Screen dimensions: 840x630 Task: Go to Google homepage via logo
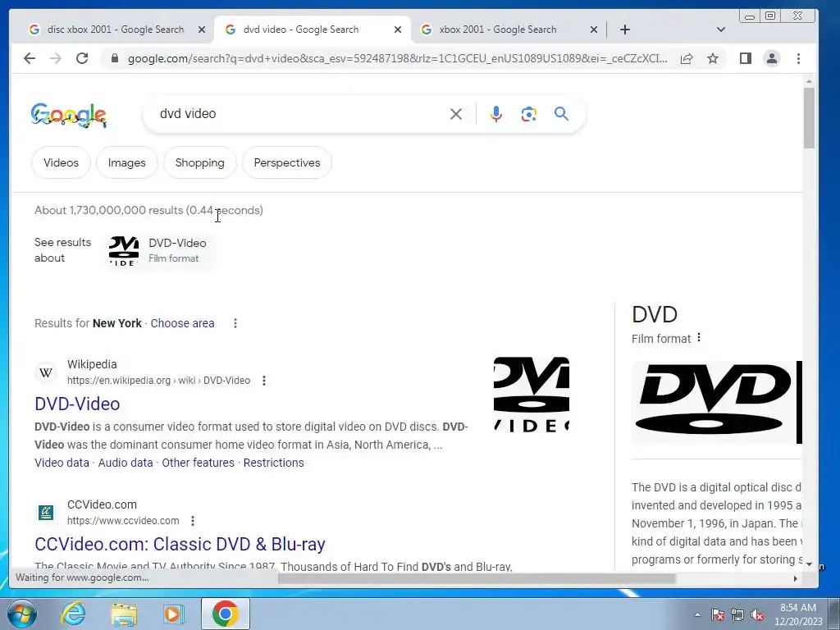pyautogui.click(x=69, y=115)
